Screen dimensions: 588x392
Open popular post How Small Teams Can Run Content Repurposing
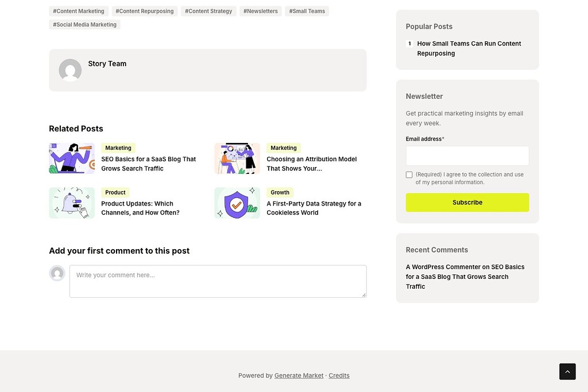[x=469, y=48]
